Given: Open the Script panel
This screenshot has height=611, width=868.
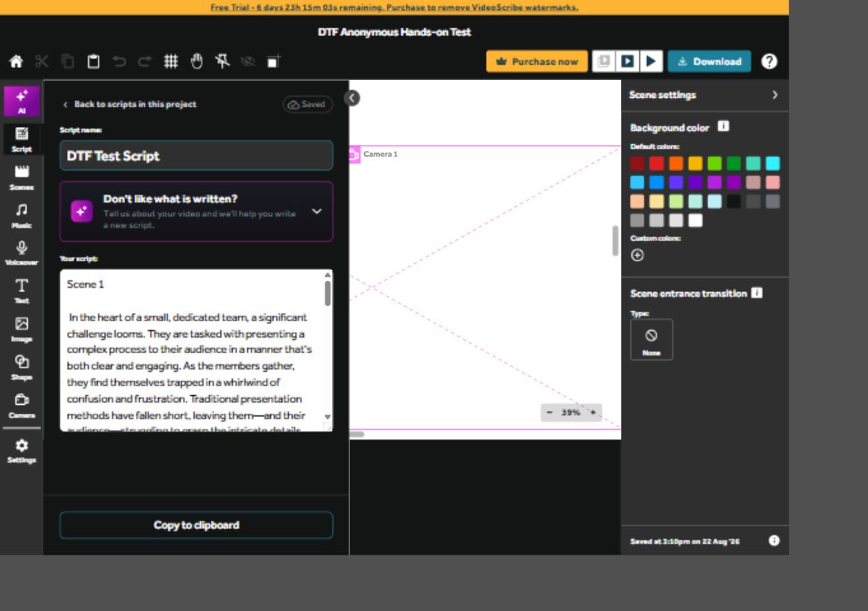Looking at the screenshot, I should click(x=22, y=139).
